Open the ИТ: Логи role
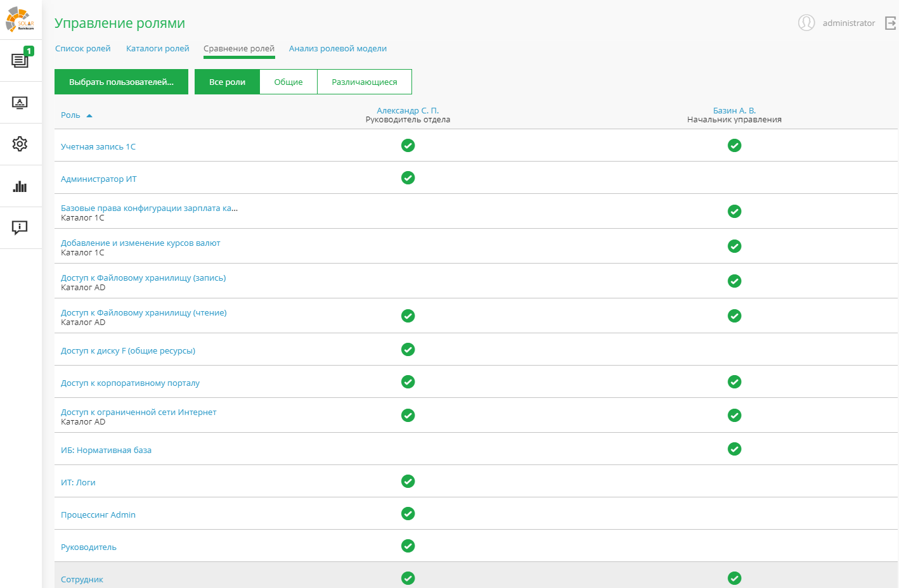The image size is (899, 588). [x=78, y=483]
